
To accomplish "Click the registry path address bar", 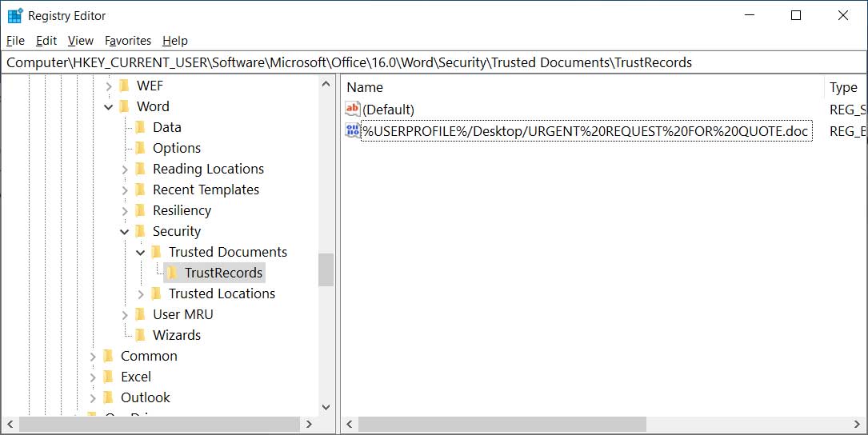I will (432, 62).
